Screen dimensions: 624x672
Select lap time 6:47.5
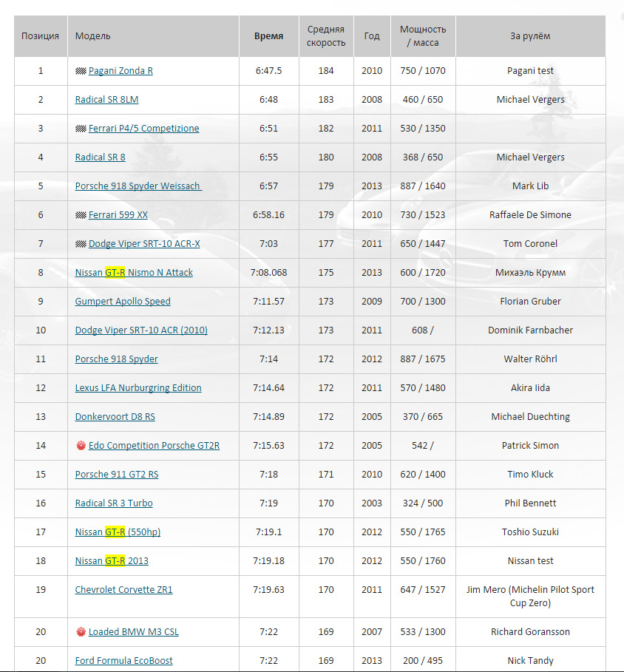268,71
